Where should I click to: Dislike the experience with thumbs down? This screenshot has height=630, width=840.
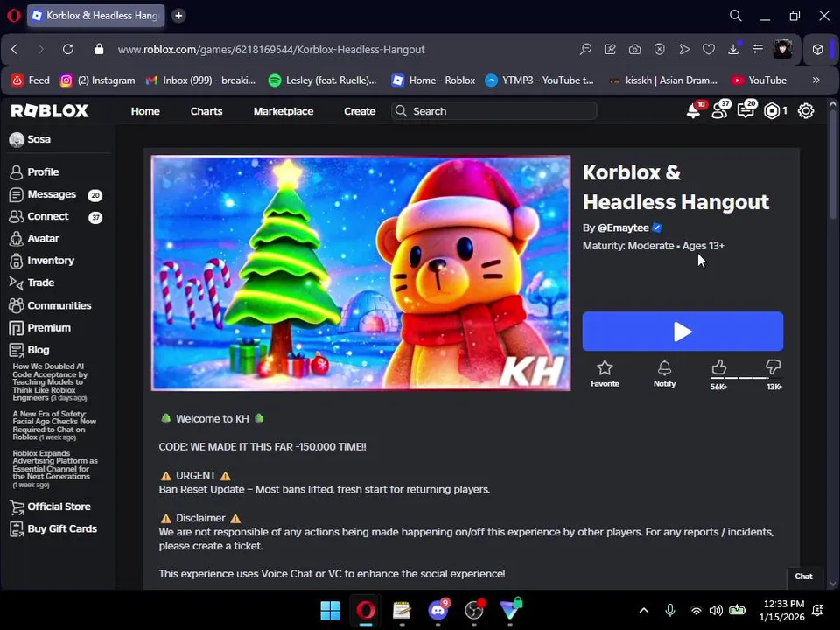773,367
